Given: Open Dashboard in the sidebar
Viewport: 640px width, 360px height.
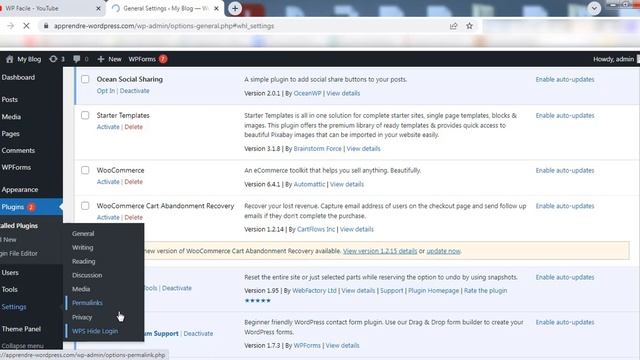Looking at the screenshot, I should (x=18, y=77).
